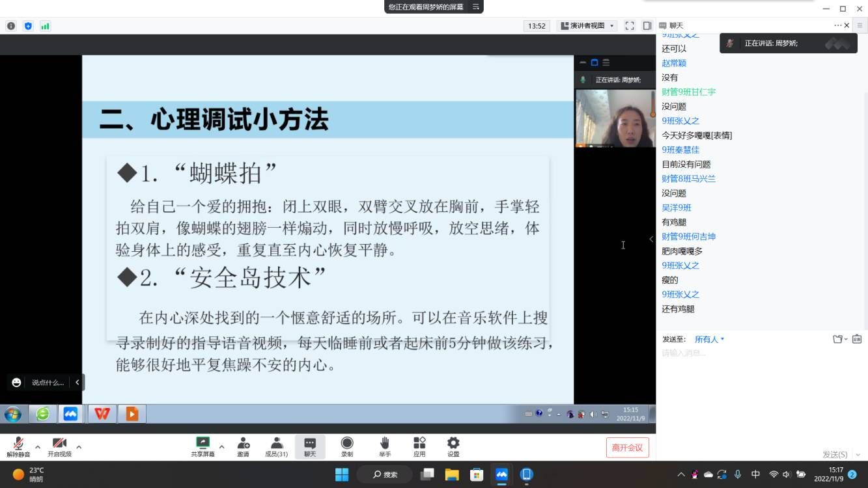Toggle the 聊天 chat panel button

pos(310,446)
